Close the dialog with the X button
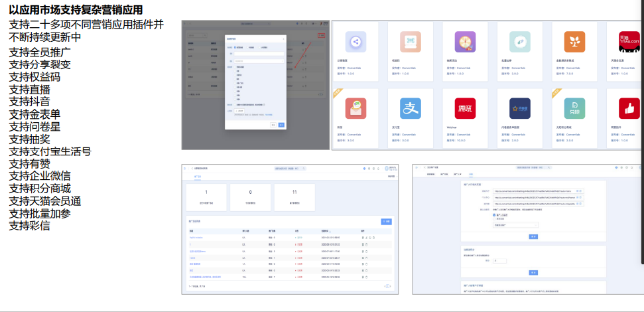This screenshot has width=644, height=312. click(x=283, y=39)
